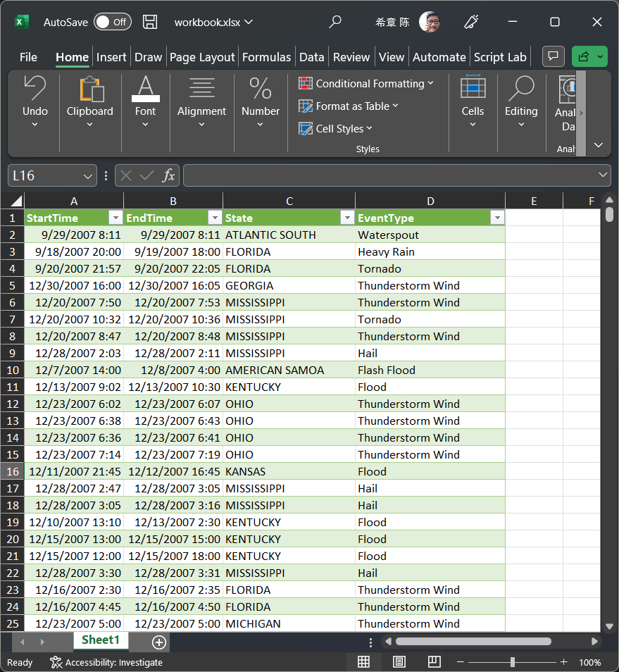Open the workbook.xlsx file name dropdown

tap(213, 23)
